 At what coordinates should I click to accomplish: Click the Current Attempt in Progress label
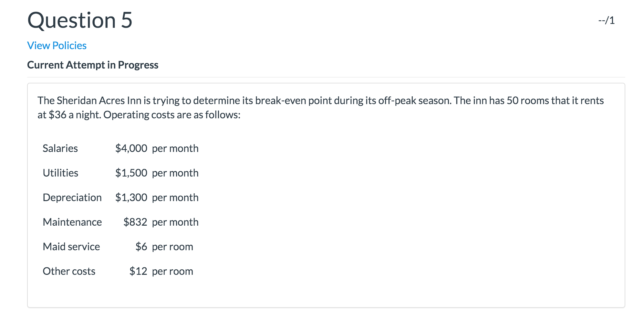(x=93, y=65)
